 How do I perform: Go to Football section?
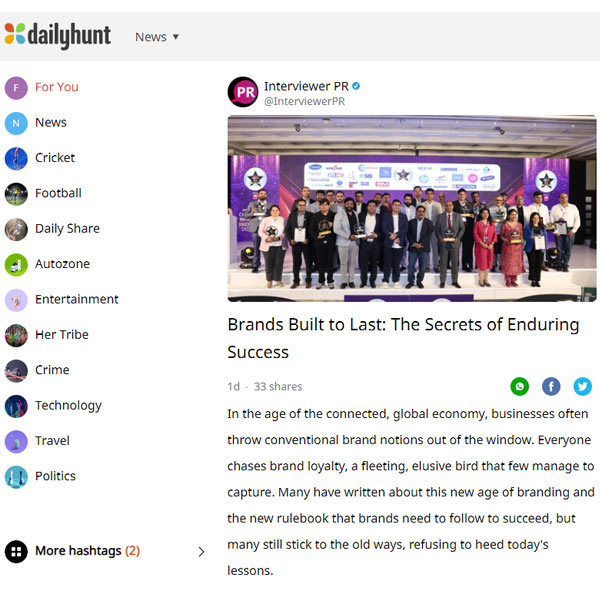[58, 193]
